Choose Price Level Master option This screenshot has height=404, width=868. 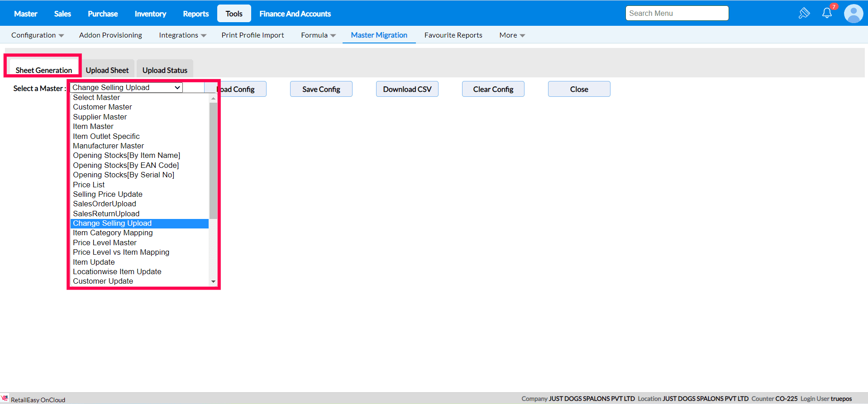pyautogui.click(x=139, y=243)
